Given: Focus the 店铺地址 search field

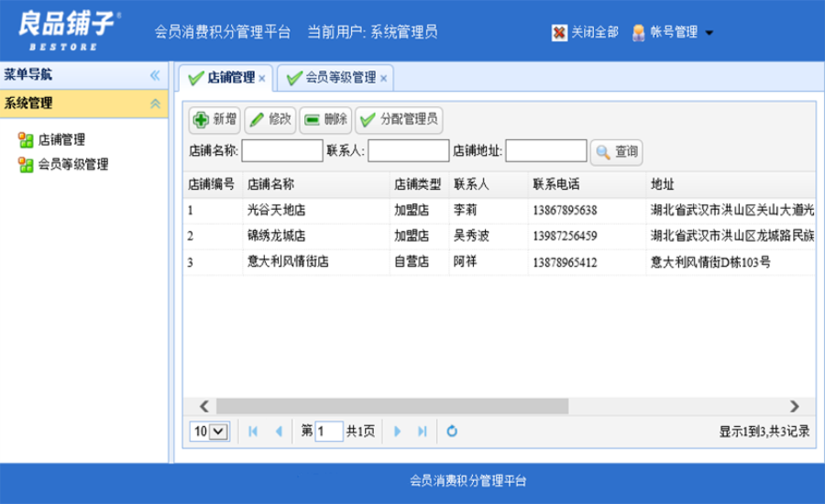Looking at the screenshot, I should pyautogui.click(x=546, y=151).
